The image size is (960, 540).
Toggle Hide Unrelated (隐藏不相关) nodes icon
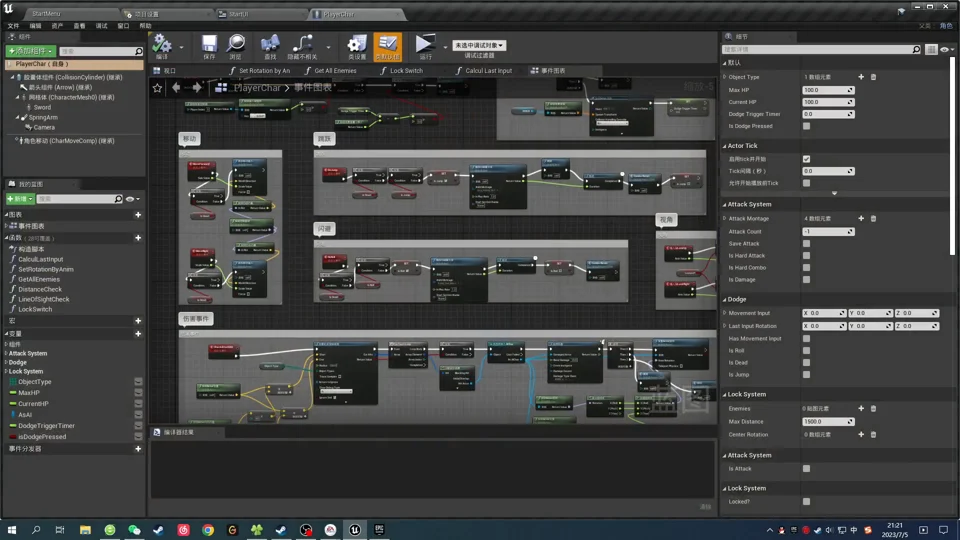(302, 45)
